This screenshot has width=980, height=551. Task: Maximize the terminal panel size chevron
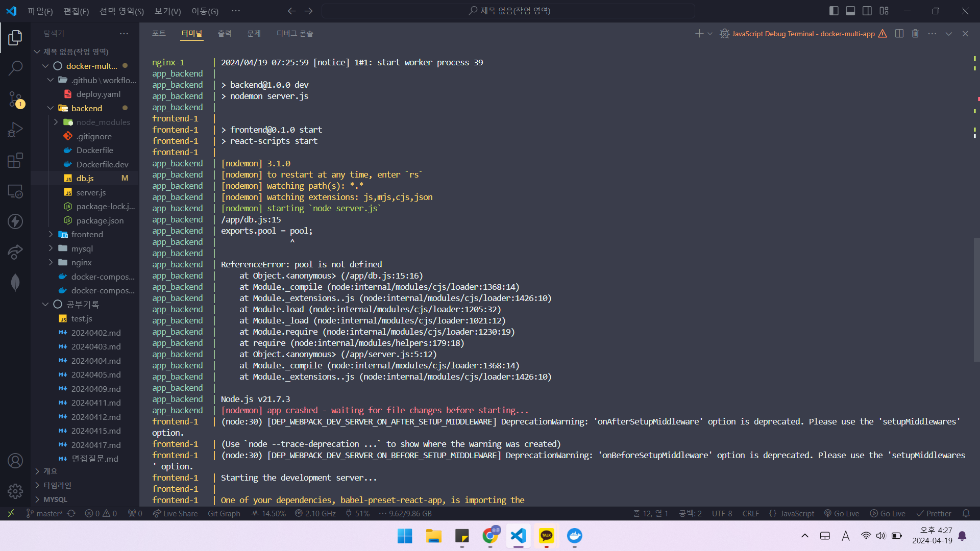coord(948,34)
